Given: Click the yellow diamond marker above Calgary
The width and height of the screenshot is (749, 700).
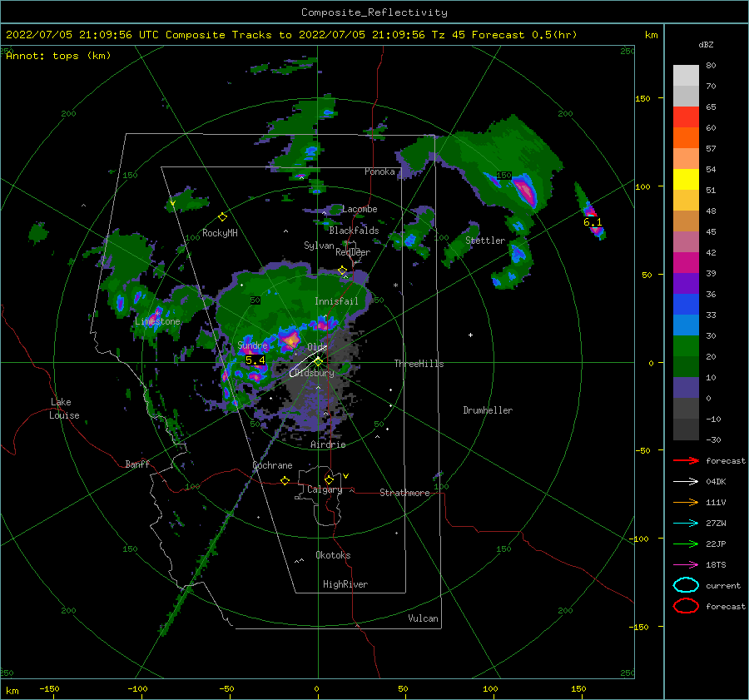Looking at the screenshot, I should pos(329,479).
